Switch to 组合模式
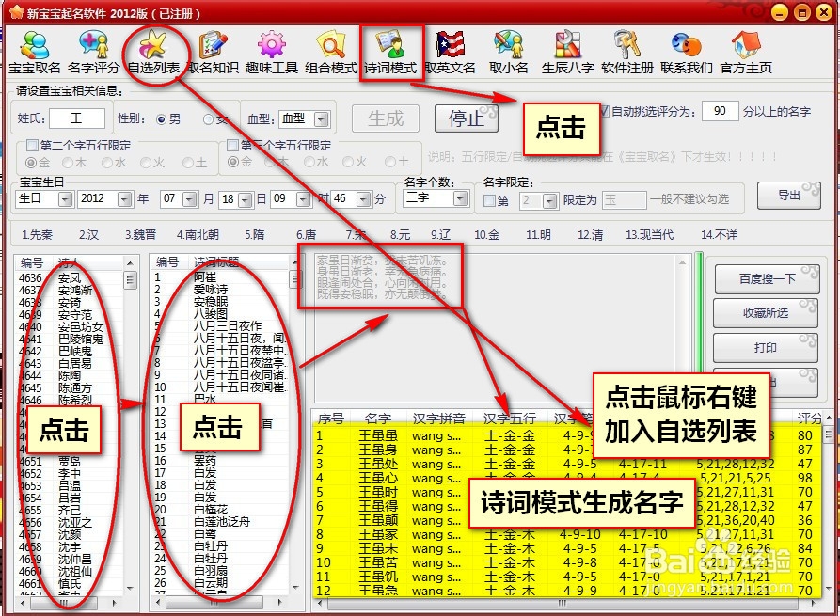 331,53
